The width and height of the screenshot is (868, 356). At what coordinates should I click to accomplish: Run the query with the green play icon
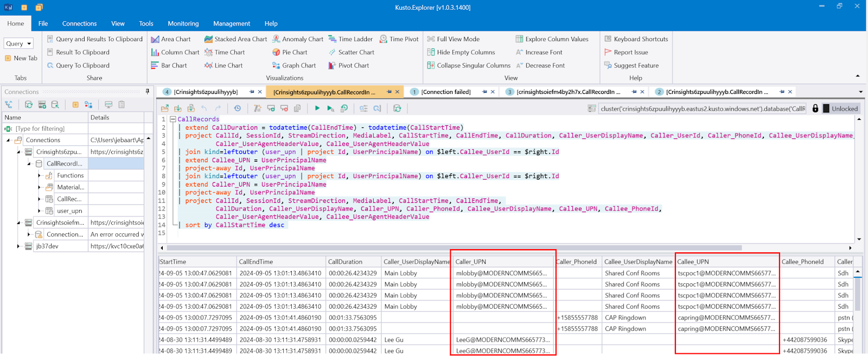pyautogui.click(x=317, y=109)
